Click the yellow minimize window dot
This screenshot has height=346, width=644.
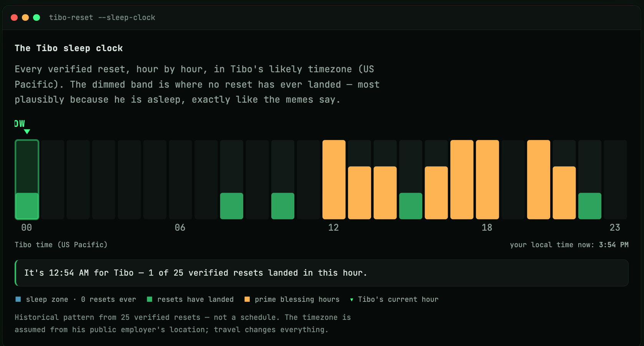25,17
